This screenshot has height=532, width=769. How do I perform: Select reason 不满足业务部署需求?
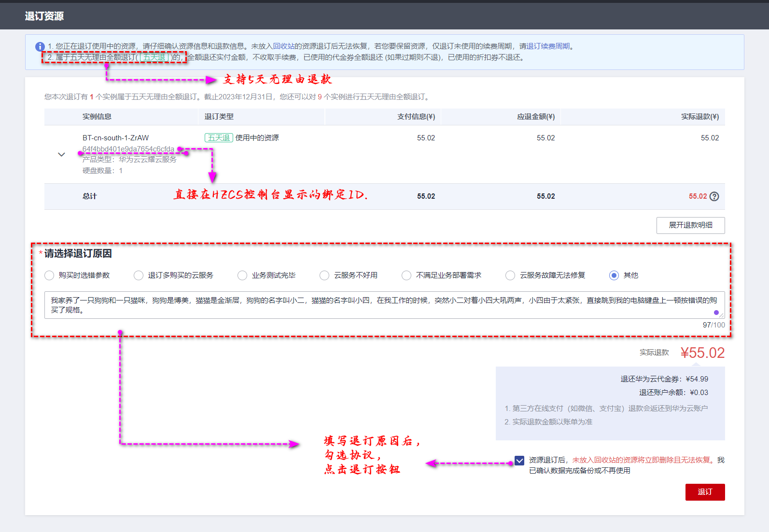tap(406, 275)
